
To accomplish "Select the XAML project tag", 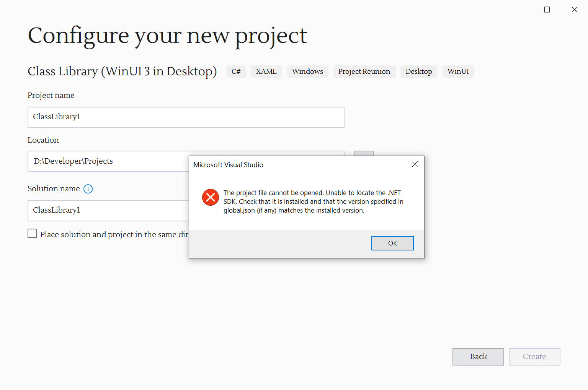I will pyautogui.click(x=266, y=71).
